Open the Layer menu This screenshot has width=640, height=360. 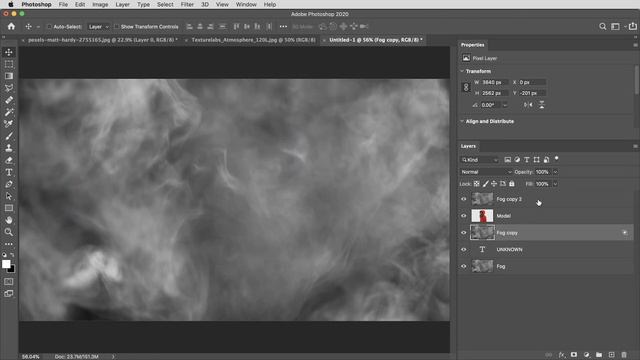(122, 4)
